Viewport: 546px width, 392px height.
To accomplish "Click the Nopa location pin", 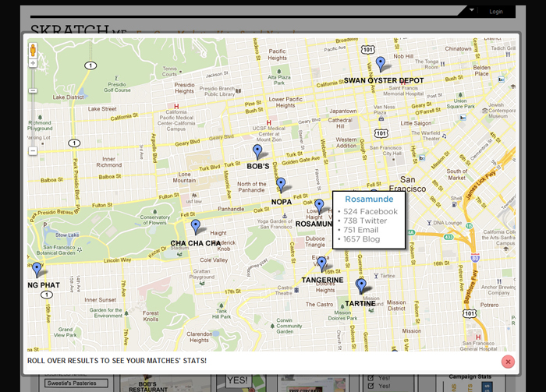I will 281,185.
